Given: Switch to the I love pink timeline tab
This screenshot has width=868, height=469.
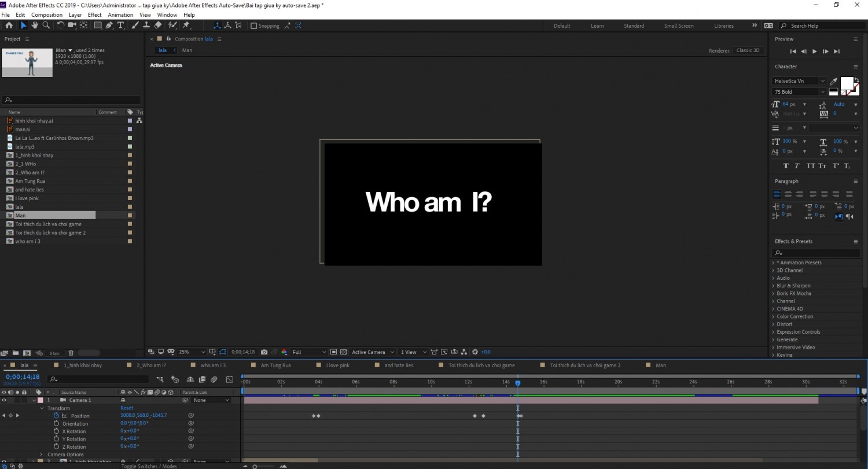Looking at the screenshot, I should (338, 365).
